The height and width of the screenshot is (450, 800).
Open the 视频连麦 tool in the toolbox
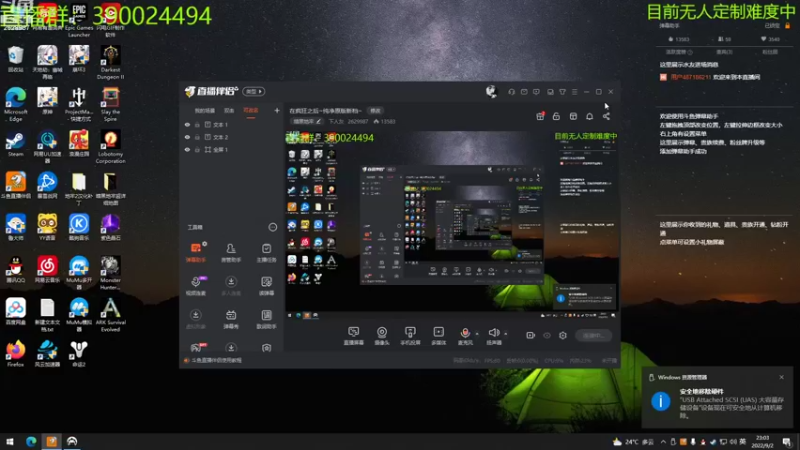coord(196,286)
